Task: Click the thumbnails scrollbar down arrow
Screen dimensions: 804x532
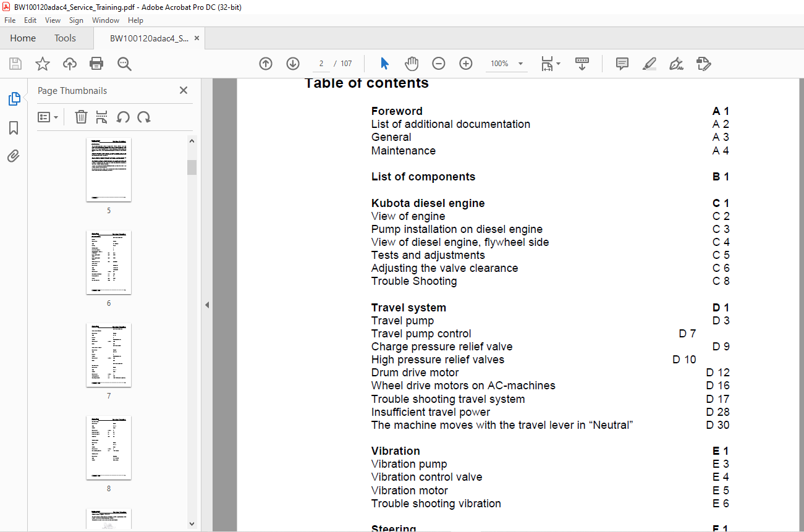Action: 192,523
